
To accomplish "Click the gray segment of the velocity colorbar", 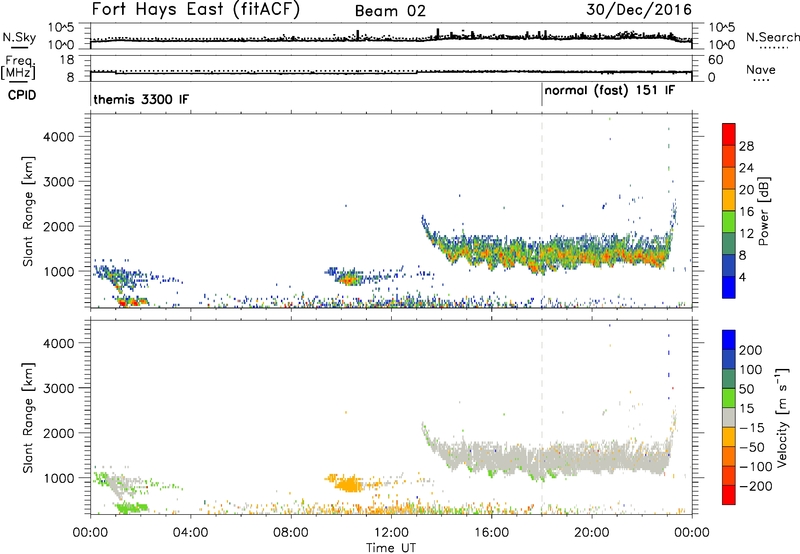I will [729, 417].
